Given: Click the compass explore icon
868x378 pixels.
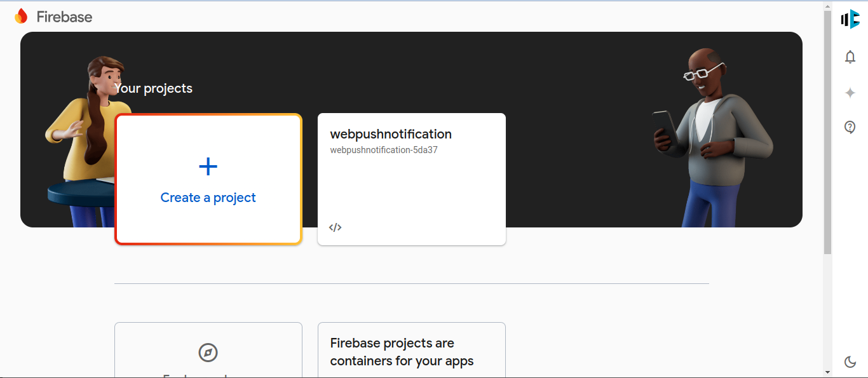Looking at the screenshot, I should click(x=208, y=353).
